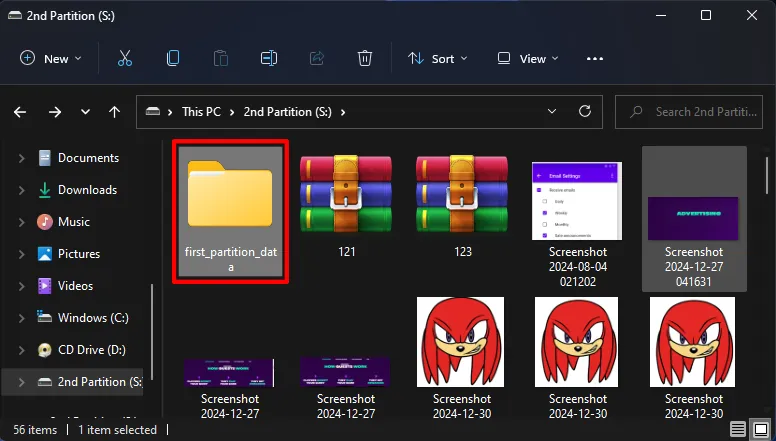The width and height of the screenshot is (776, 441).
Task: Expand the Music tree node
Action: click(21, 222)
